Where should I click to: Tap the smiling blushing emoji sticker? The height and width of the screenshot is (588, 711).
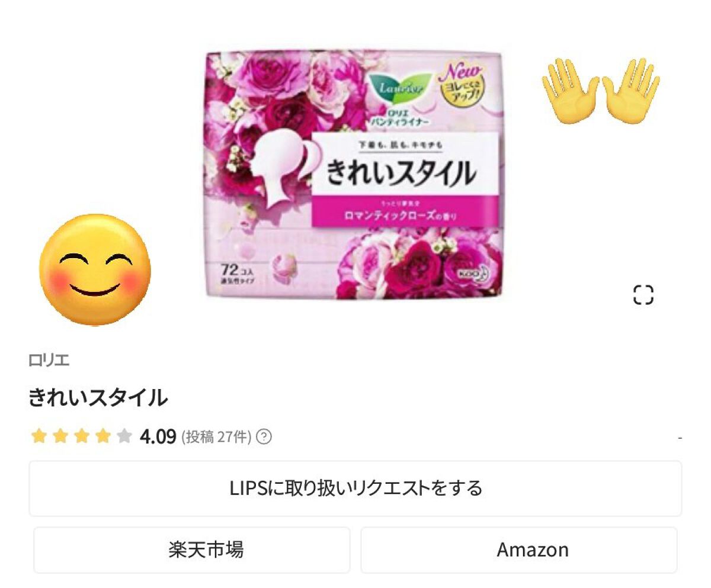pyautogui.click(x=95, y=269)
